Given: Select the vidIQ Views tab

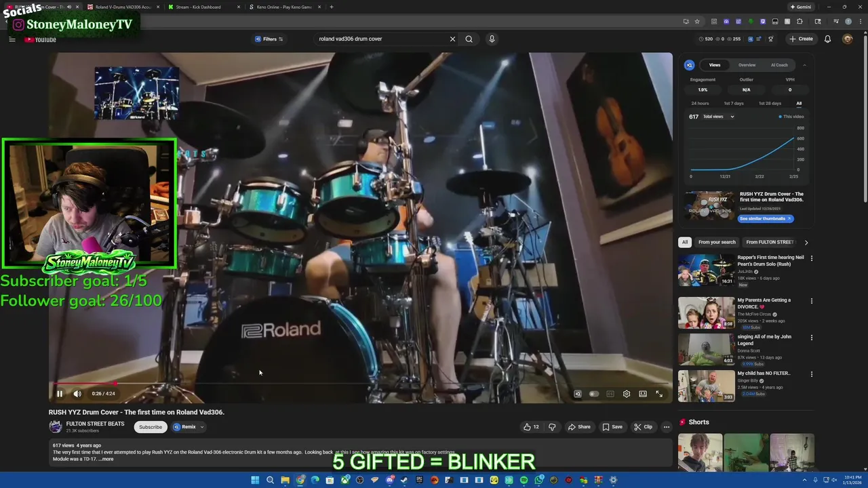Looking at the screenshot, I should pos(715,65).
